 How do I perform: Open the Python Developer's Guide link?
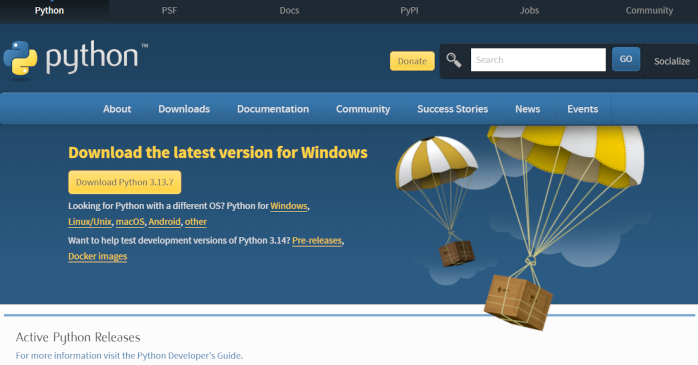(190, 356)
